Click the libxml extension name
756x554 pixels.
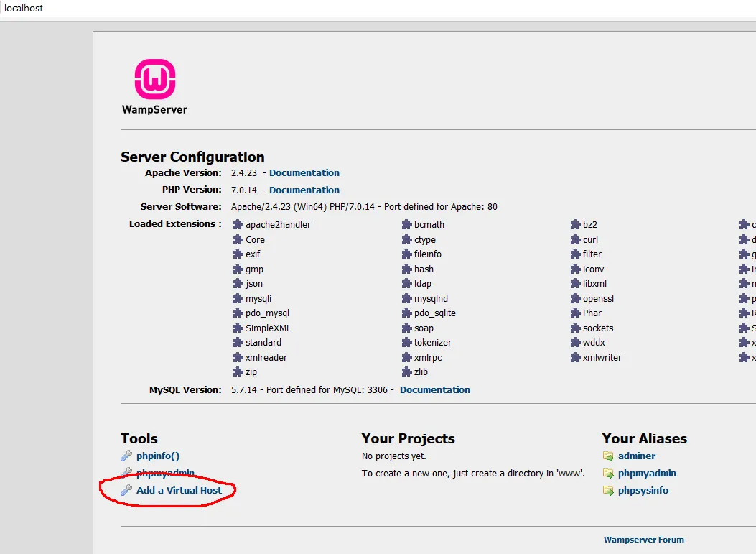(x=595, y=283)
